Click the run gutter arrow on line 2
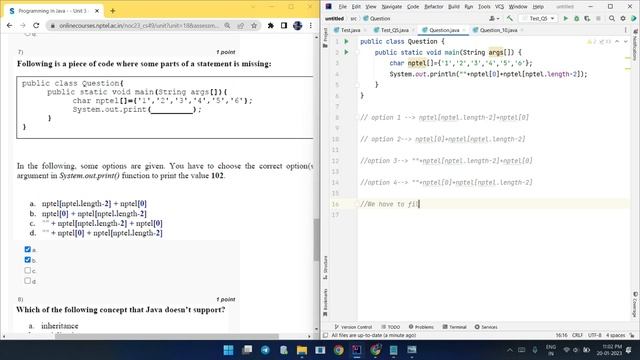The height and width of the screenshot is (360, 640). 346,52
